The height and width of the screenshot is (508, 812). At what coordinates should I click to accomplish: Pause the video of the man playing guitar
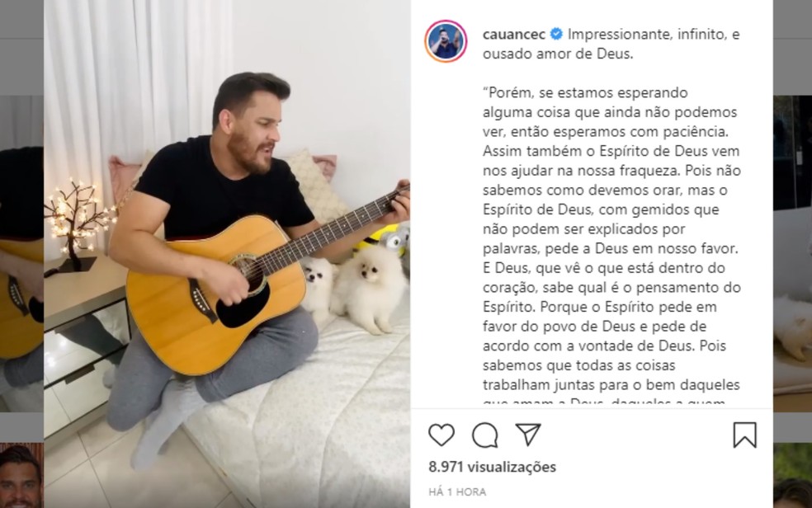click(227, 254)
